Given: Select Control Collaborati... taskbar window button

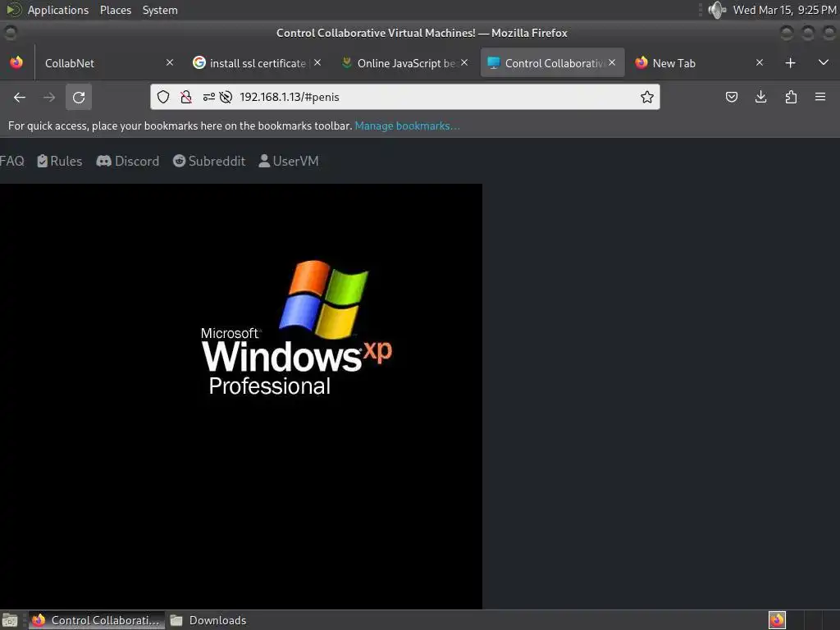Looking at the screenshot, I should (97, 620).
